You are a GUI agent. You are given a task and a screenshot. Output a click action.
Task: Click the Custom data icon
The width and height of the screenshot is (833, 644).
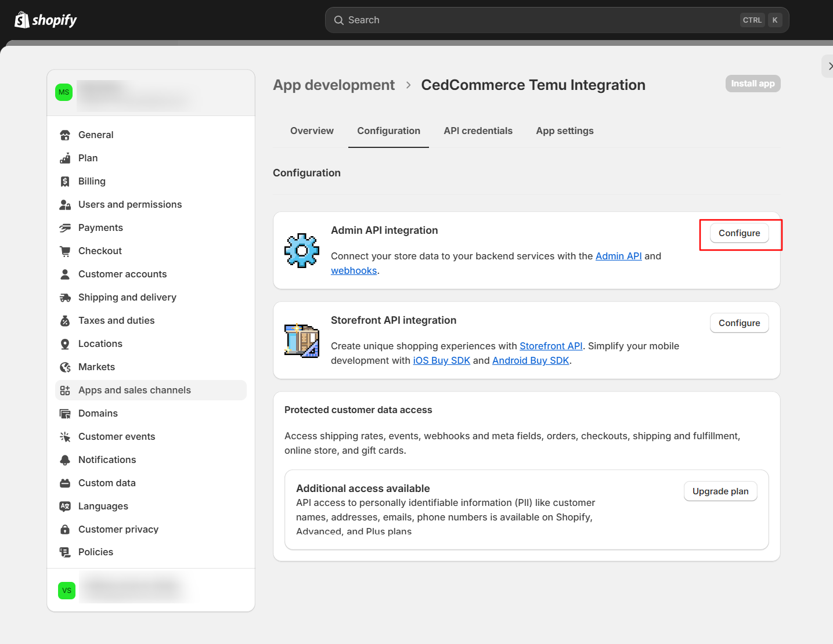pos(65,483)
